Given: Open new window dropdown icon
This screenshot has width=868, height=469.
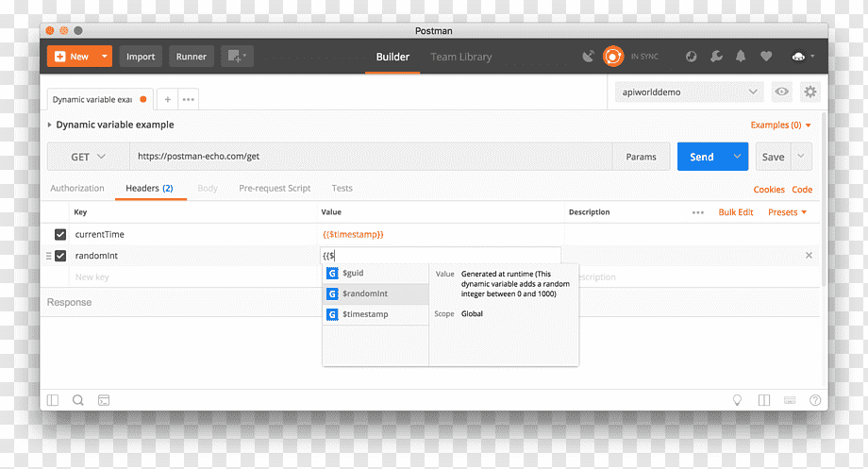Looking at the screenshot, I should click(237, 57).
